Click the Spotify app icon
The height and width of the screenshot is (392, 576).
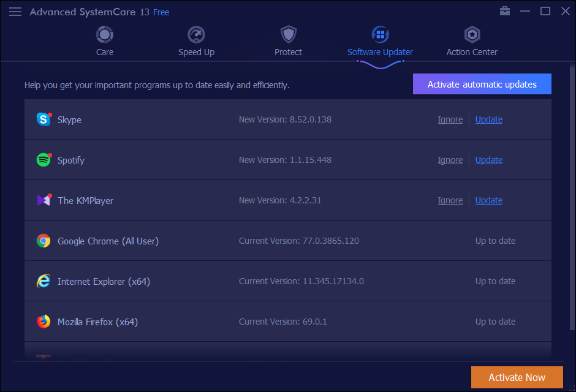pyautogui.click(x=44, y=160)
